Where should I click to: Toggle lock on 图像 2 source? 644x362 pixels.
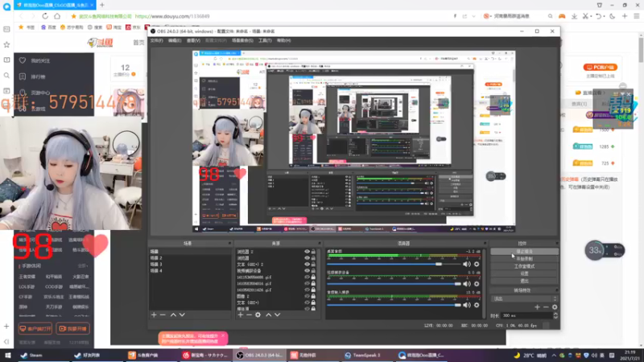(x=313, y=296)
